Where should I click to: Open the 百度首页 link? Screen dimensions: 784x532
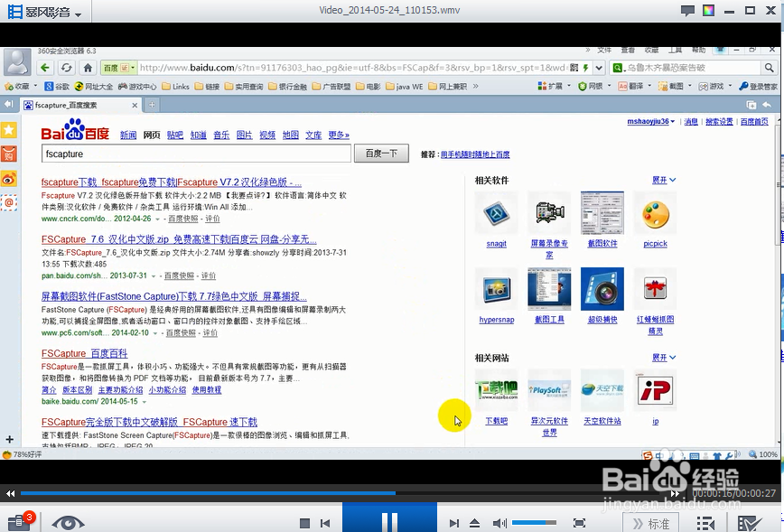754,122
